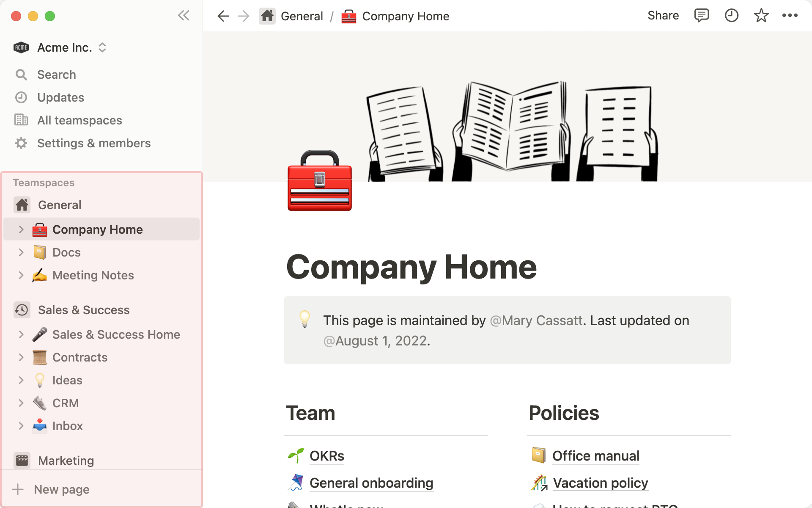Expand the Company Home tree item
The height and width of the screenshot is (508, 812).
[x=20, y=229]
